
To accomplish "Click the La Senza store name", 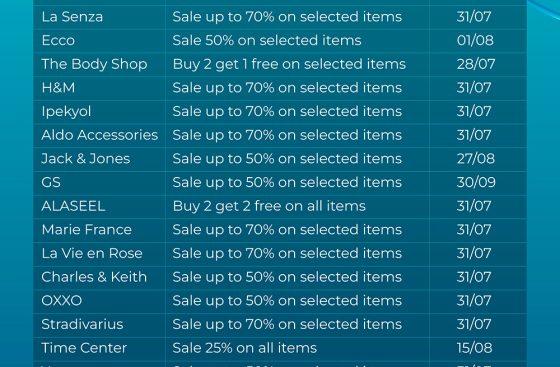I will click(x=72, y=17).
